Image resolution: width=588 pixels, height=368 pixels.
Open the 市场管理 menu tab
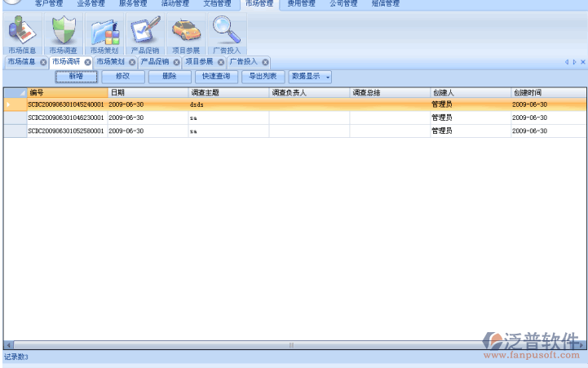[259, 4]
